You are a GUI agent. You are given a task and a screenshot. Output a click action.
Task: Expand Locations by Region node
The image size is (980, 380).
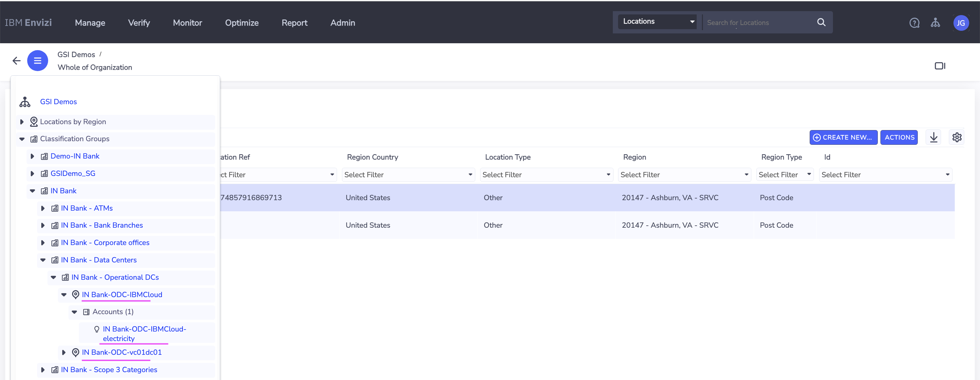point(22,122)
